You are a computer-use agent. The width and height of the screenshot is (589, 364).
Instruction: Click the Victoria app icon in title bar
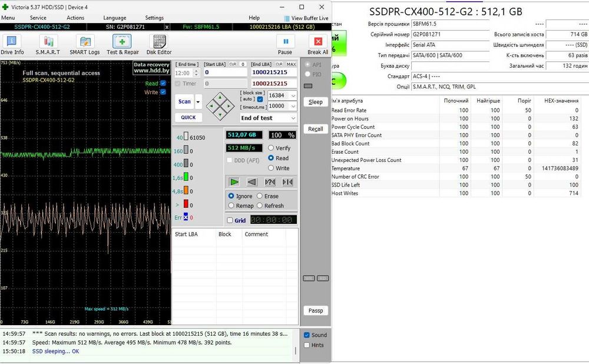[5, 7]
